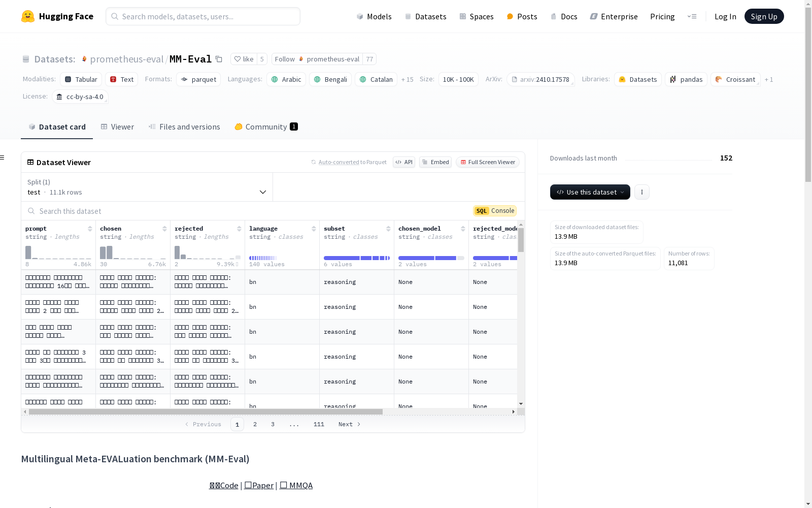Viewport: 812px width, 508px height.
Task: Sort by the chosen column
Action: [x=164, y=229]
